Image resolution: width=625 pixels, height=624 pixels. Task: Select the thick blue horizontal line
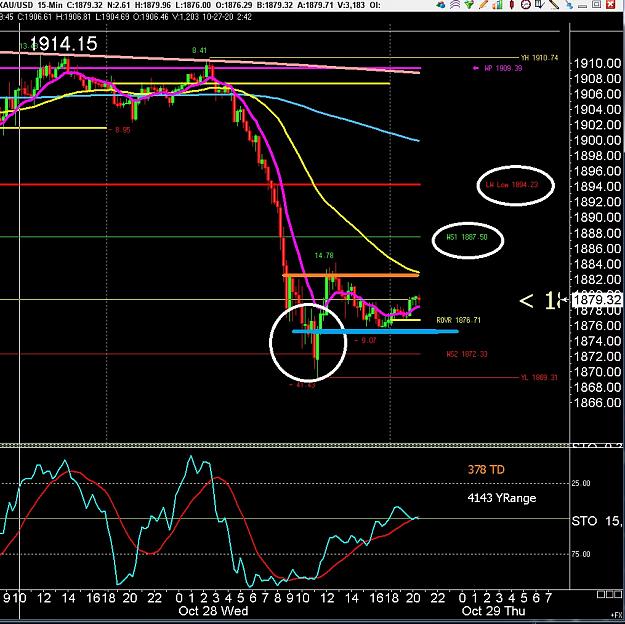(375, 331)
